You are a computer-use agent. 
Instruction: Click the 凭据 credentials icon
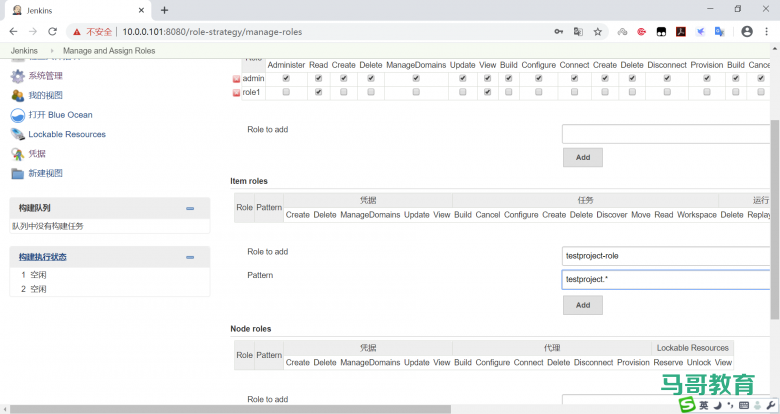point(17,154)
